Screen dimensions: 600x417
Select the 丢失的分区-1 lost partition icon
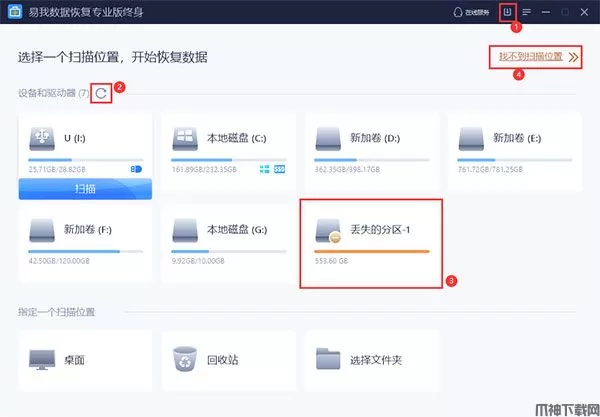(x=328, y=231)
